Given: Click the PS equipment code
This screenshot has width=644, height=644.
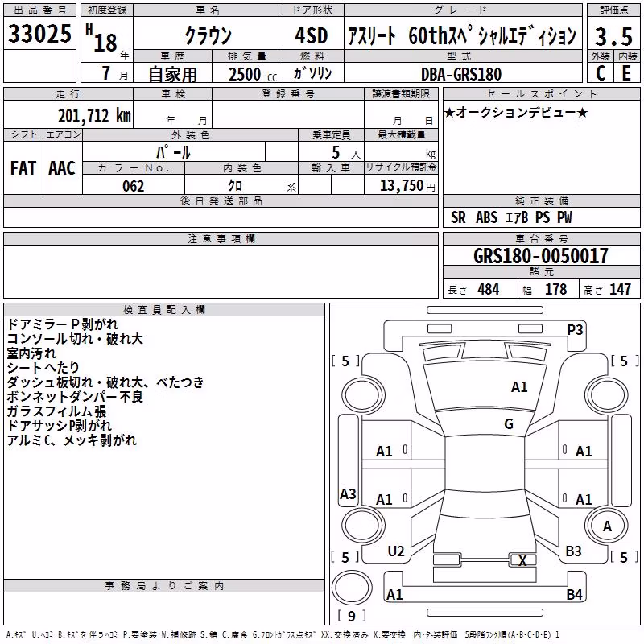Looking at the screenshot, I should pos(542,217).
